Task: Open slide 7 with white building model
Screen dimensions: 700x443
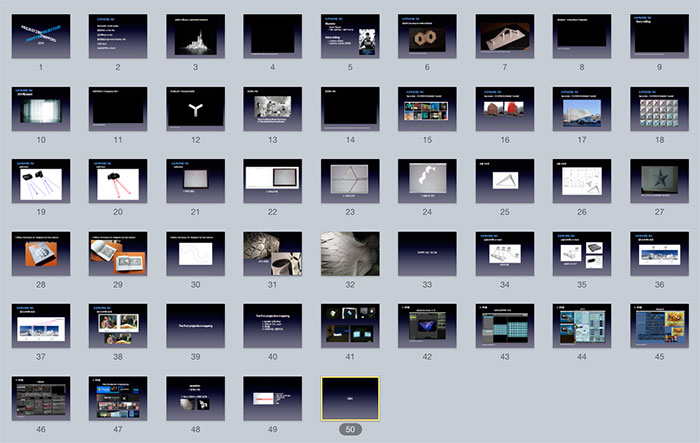Action: click(505, 36)
